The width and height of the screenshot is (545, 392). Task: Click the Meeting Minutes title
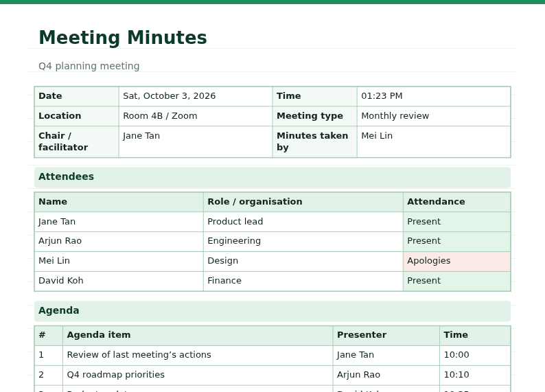point(123,38)
